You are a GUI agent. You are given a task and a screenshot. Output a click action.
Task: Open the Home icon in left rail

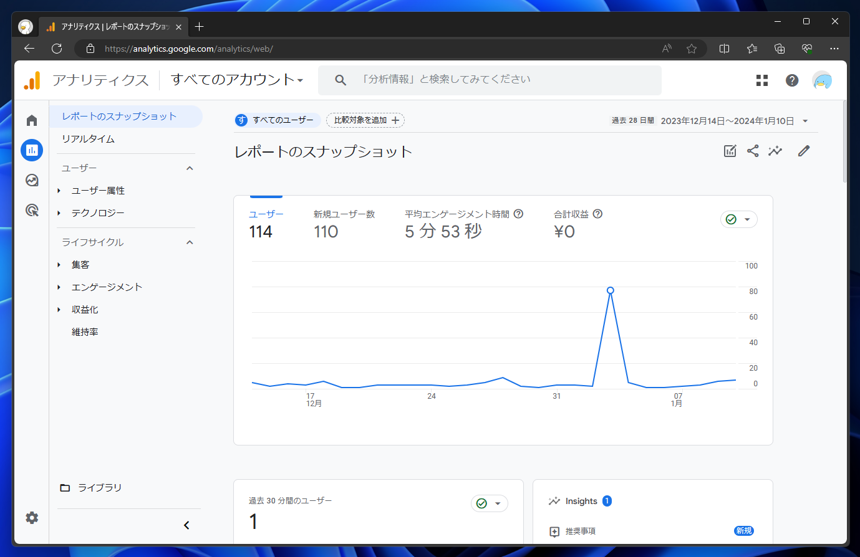(x=32, y=120)
